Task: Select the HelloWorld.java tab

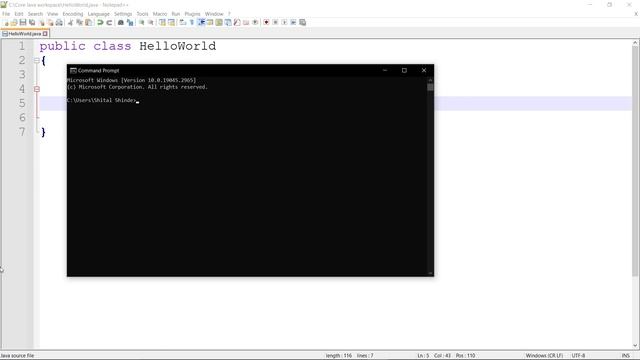Action: pyautogui.click(x=24, y=33)
